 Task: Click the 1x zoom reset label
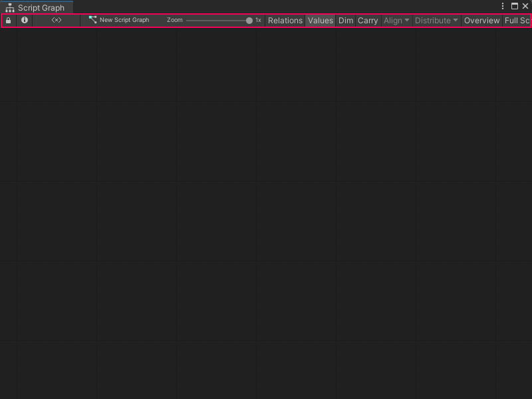pyautogui.click(x=258, y=20)
